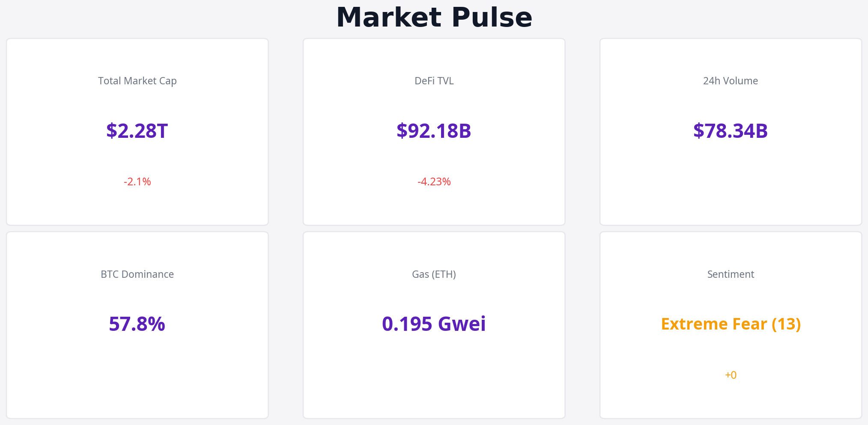The height and width of the screenshot is (425, 868).
Task: Click the $78.34B volume value
Action: pos(730,131)
